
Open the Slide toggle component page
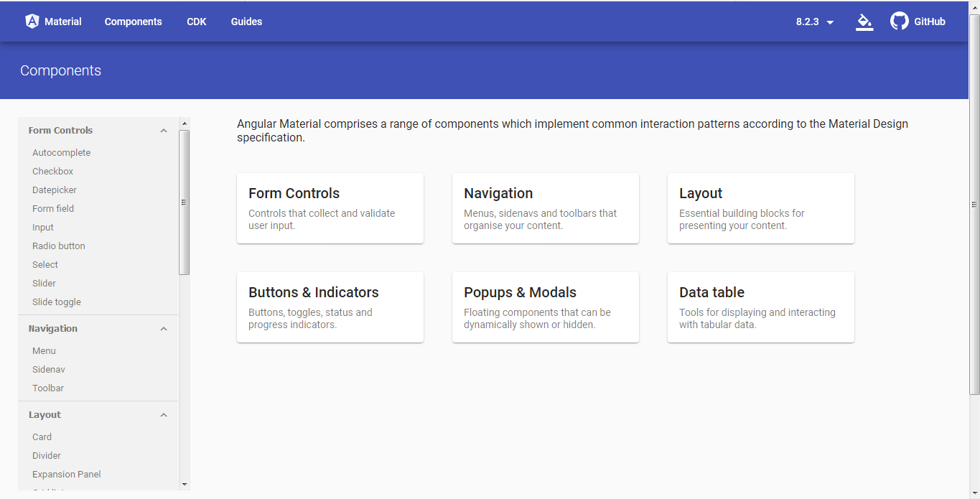[56, 302]
